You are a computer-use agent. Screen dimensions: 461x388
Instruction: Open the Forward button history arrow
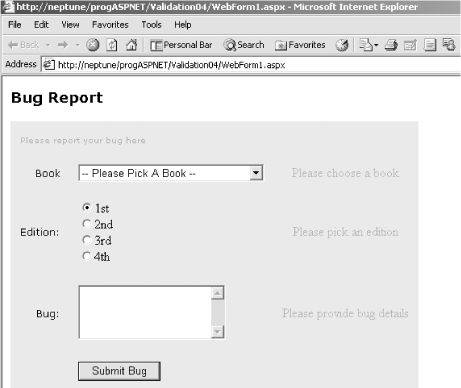78,45
